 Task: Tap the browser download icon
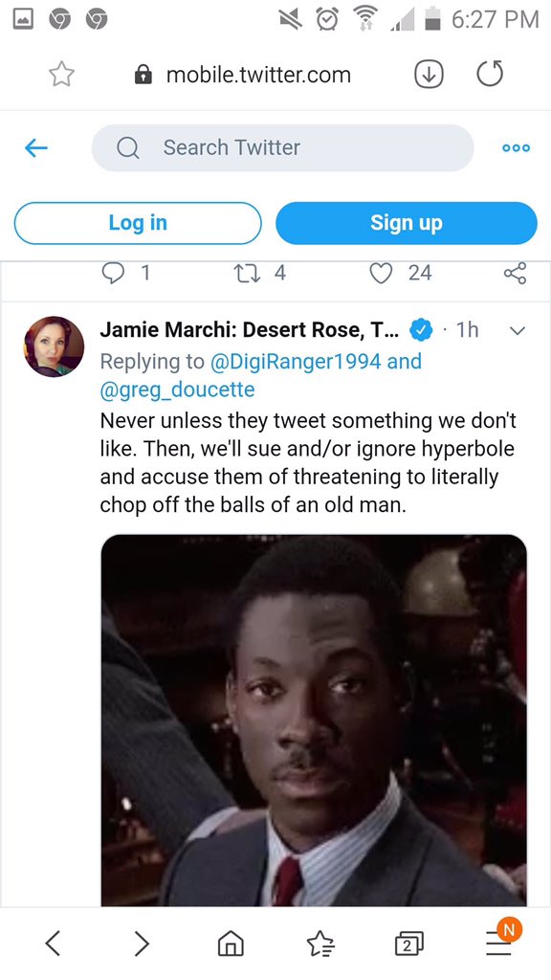coord(430,75)
